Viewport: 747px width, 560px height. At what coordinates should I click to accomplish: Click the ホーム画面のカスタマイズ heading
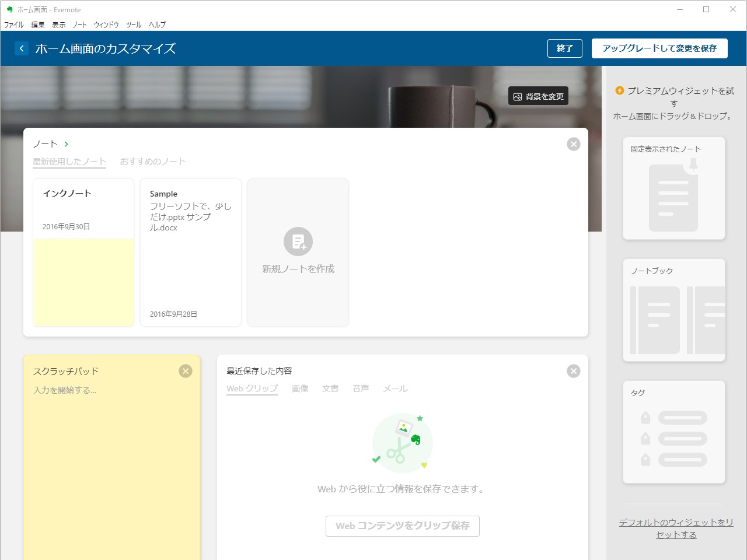coord(106,48)
